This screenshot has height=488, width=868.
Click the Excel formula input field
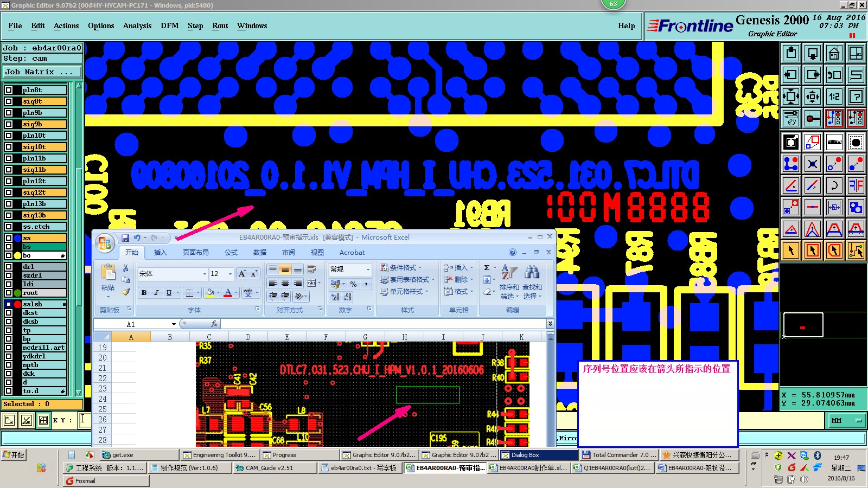click(383, 324)
